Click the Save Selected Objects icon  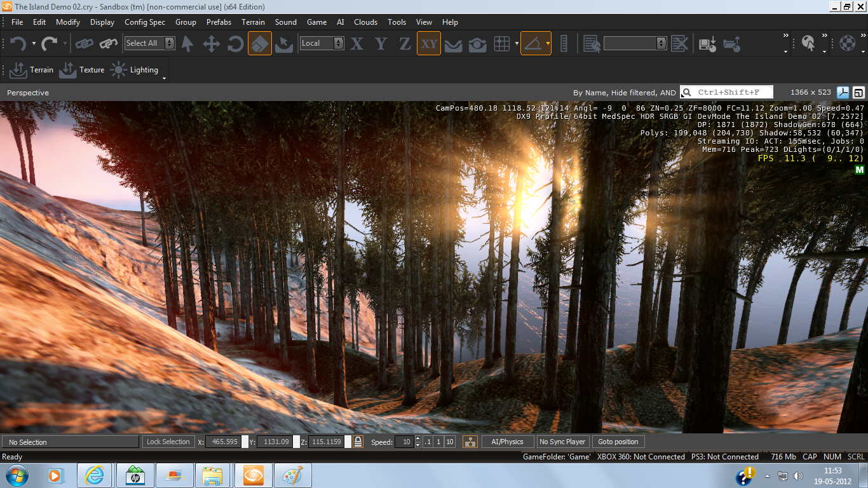[x=707, y=43]
